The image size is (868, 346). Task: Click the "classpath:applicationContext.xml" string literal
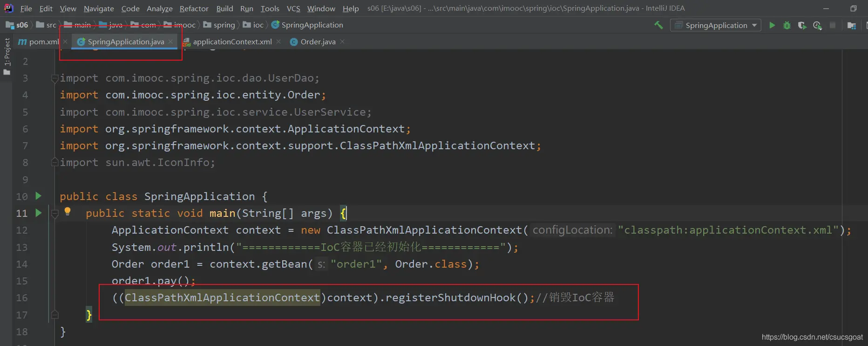728,230
